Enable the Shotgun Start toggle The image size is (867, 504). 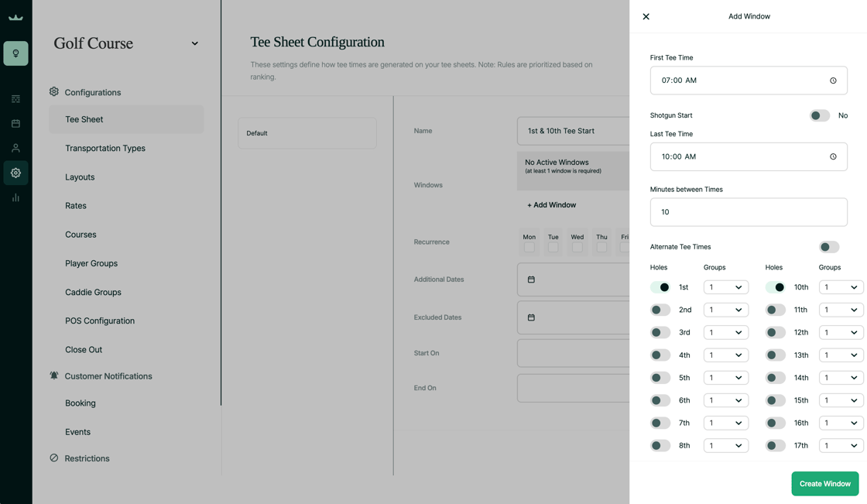pos(819,115)
